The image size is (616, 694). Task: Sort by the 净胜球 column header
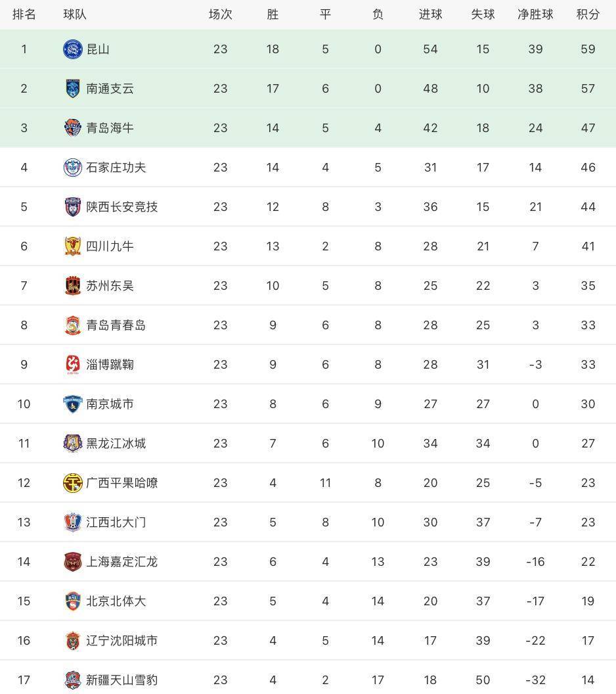535,14
